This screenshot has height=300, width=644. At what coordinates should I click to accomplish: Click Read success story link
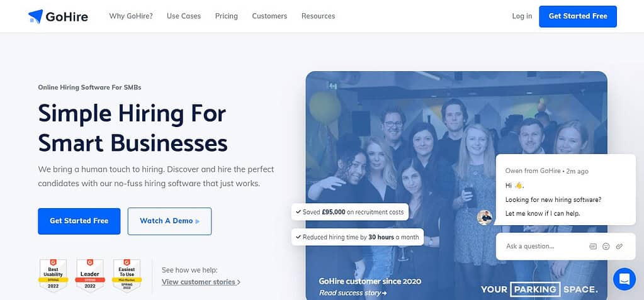pos(353,293)
